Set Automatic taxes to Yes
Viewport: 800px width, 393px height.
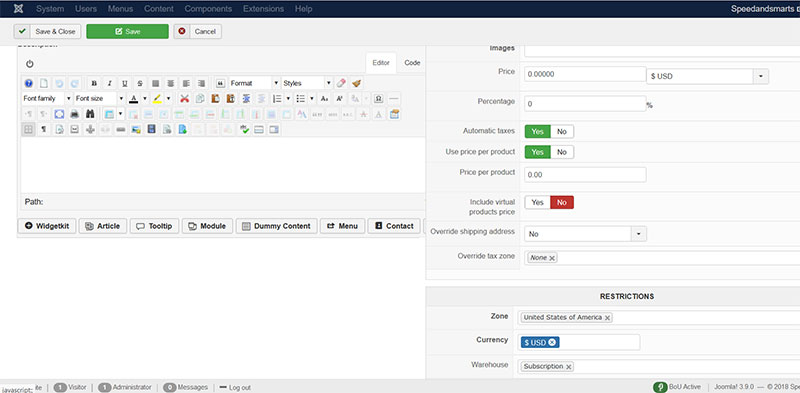click(x=537, y=132)
